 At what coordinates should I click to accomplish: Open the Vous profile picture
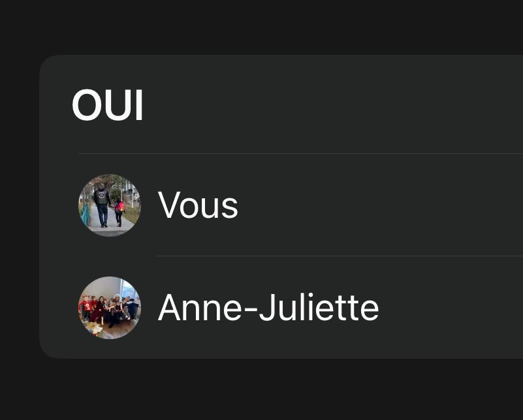110,205
